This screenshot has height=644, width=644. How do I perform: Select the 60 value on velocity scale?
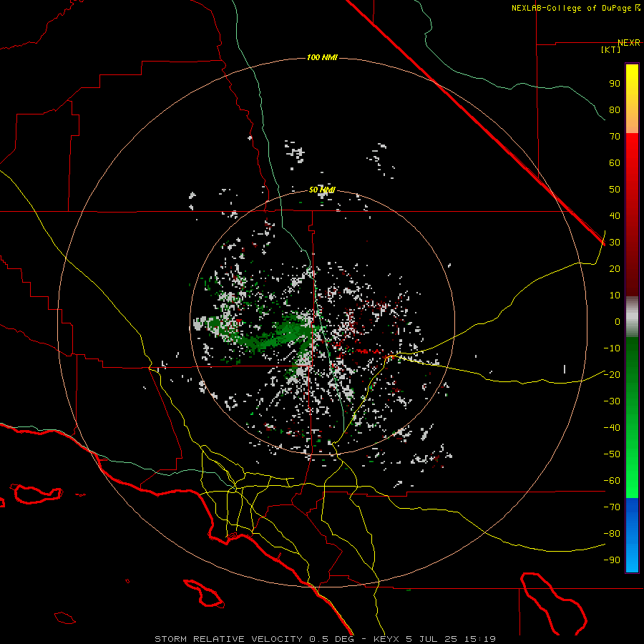pyautogui.click(x=615, y=163)
